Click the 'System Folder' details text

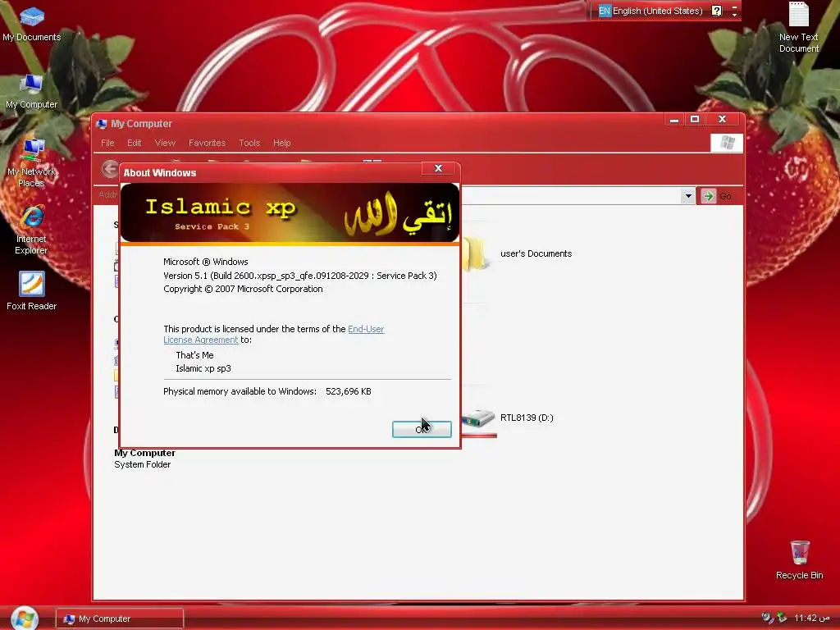click(x=143, y=464)
